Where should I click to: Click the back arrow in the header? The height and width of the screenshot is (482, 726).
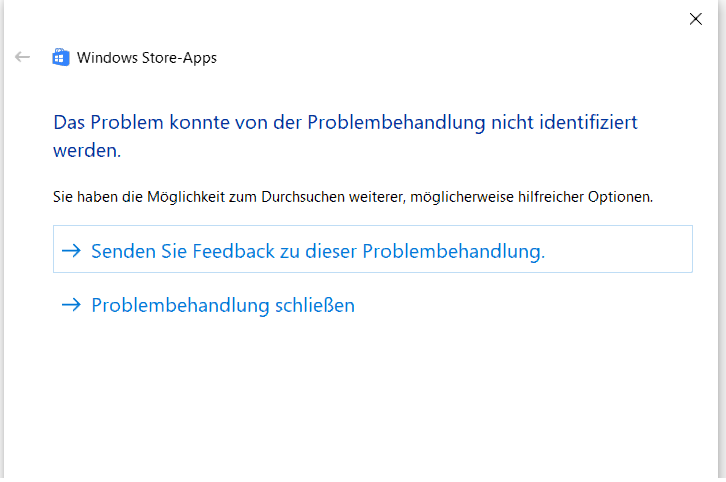coord(22,57)
